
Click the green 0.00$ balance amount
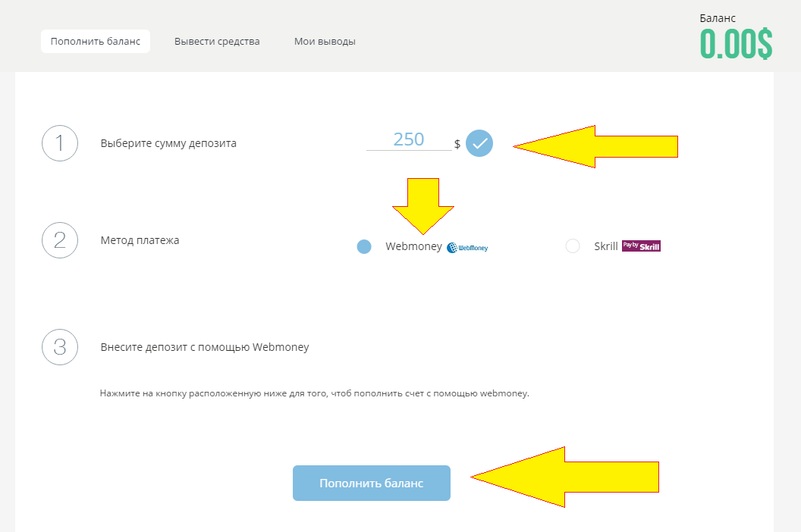point(736,44)
